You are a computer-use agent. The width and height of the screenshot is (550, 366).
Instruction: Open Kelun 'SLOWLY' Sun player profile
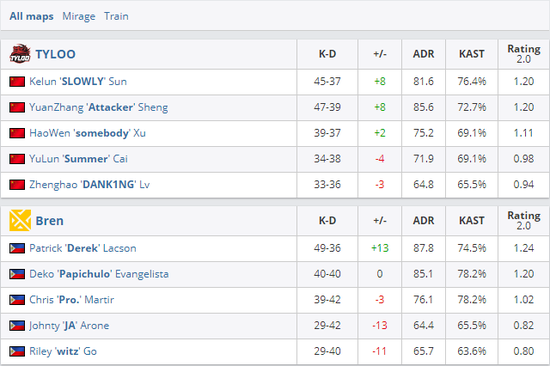(x=78, y=81)
